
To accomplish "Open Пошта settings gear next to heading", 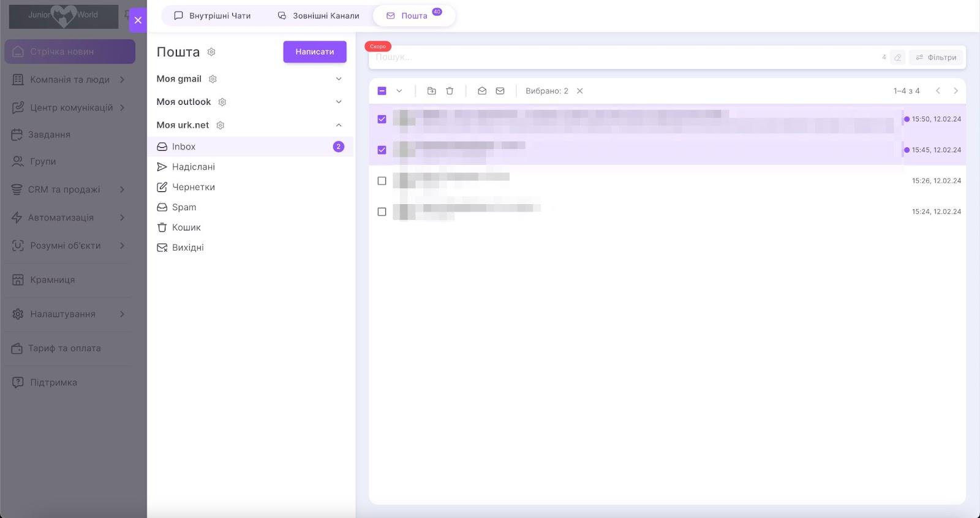I will [x=211, y=52].
